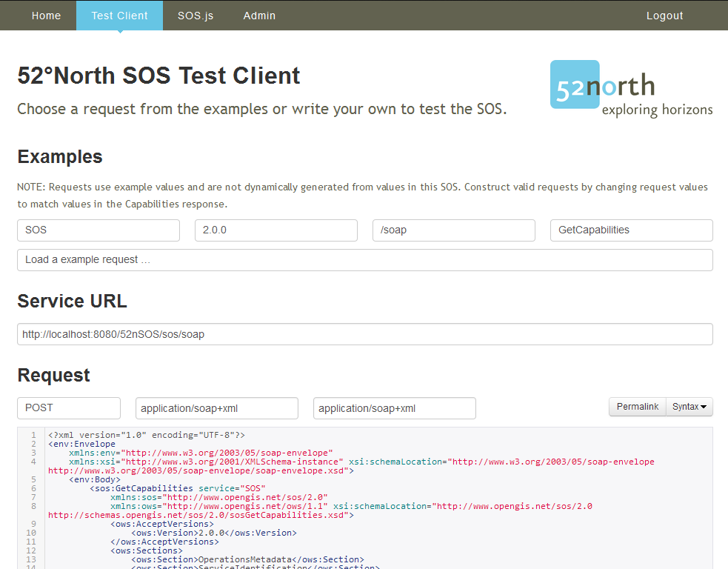Focus the Service URL input field
This screenshot has width=728, height=569.
365,334
